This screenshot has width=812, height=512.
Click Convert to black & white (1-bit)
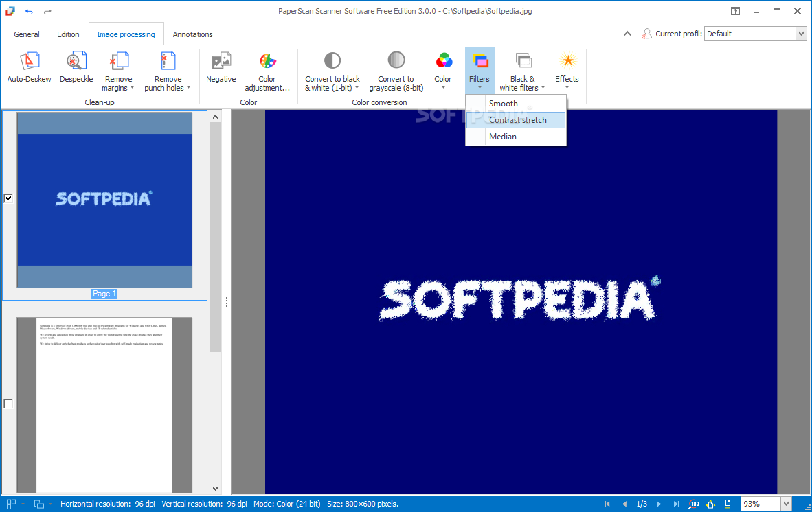(x=332, y=71)
